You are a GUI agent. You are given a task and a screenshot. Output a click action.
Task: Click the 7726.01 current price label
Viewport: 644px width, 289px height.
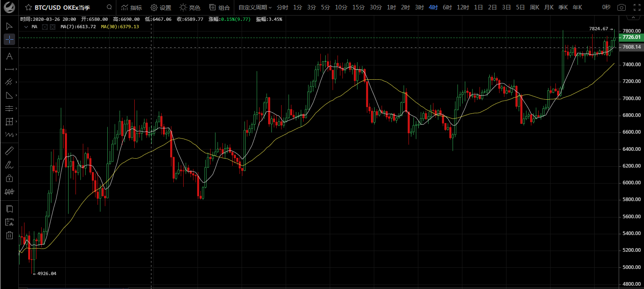631,37
